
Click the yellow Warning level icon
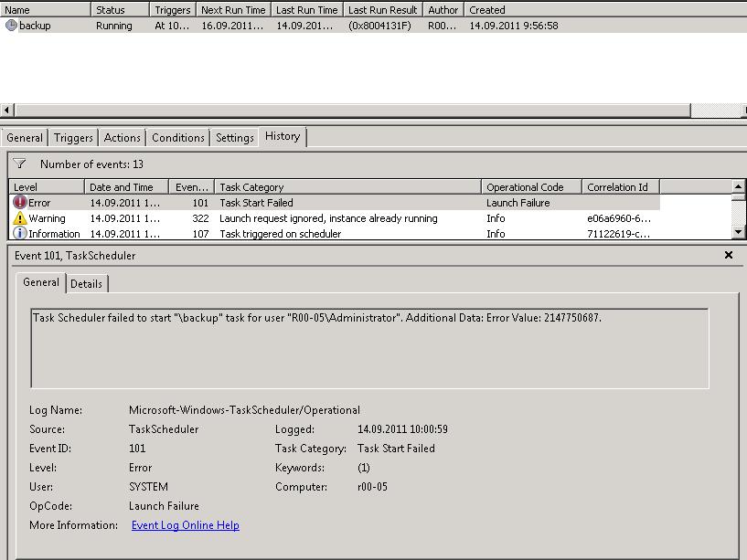(20, 218)
